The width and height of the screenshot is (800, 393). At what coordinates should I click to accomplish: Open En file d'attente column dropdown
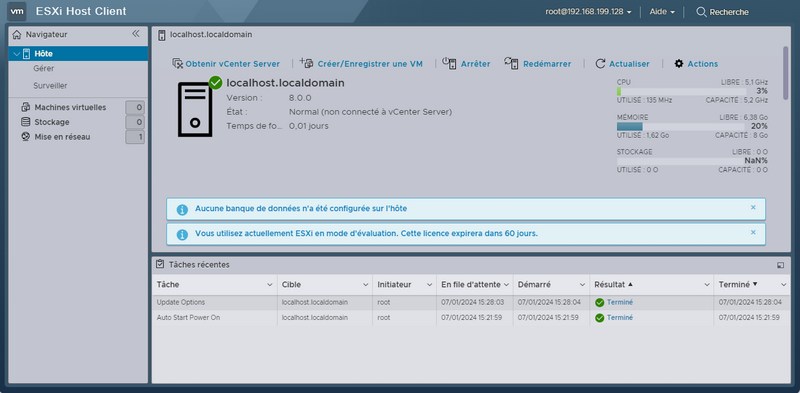[506, 285]
